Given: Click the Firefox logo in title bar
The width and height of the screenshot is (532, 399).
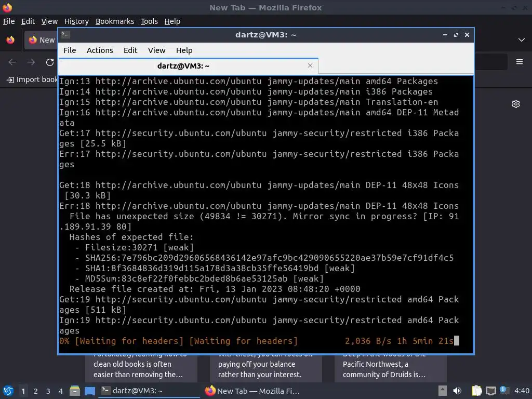Looking at the screenshot, I should 7,7.
